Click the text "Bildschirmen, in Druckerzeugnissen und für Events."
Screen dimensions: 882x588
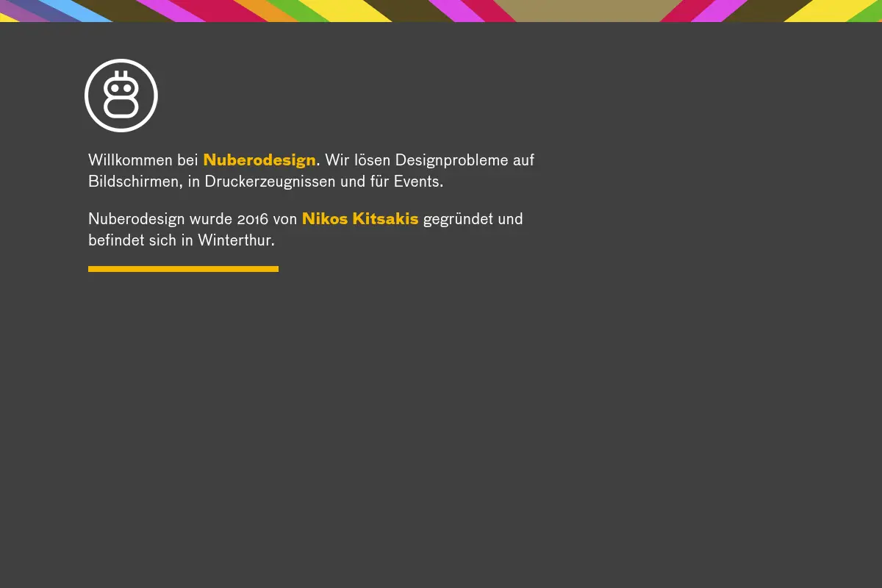pos(266,182)
